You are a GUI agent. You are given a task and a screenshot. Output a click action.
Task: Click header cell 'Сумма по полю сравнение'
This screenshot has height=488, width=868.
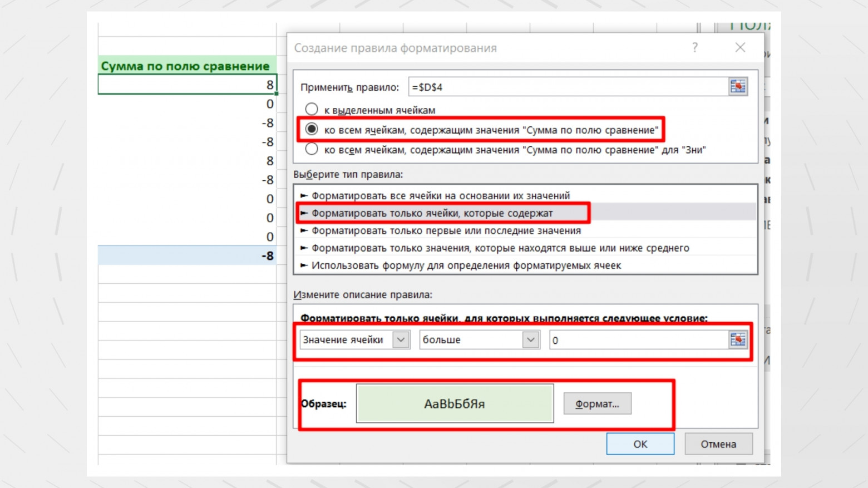[187, 66]
